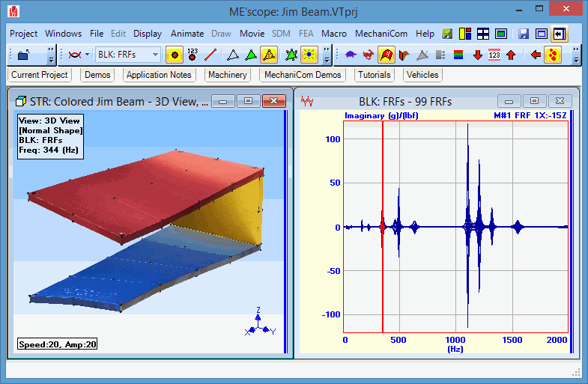Image resolution: width=588 pixels, height=384 pixels.
Task: Click the MechaniCom Demos button
Action: tap(303, 75)
